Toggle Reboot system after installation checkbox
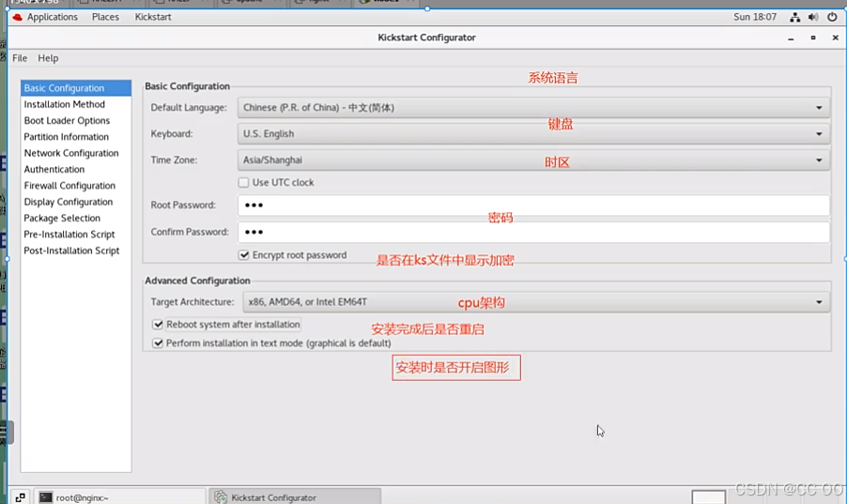847x504 pixels. [x=158, y=325]
